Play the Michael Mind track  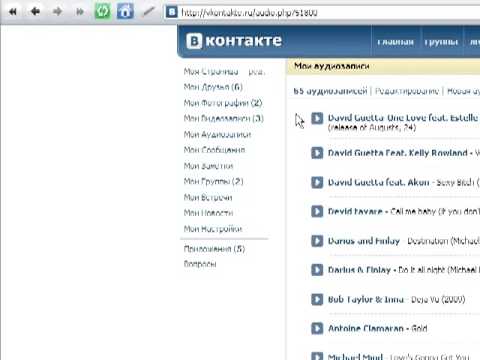(x=317, y=356)
